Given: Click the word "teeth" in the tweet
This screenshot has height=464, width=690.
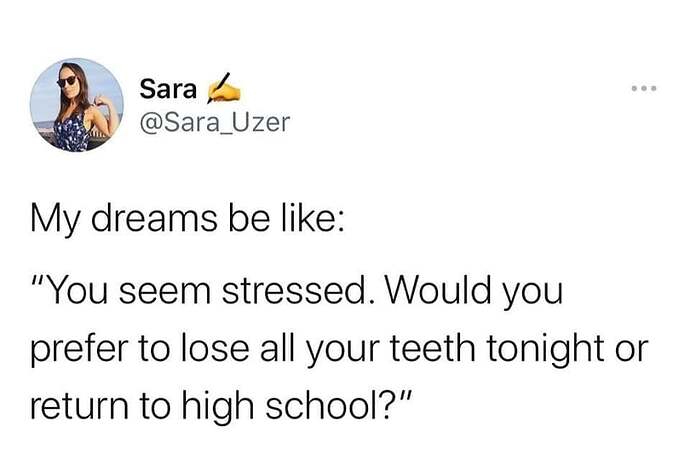Looking at the screenshot, I should [x=433, y=348].
